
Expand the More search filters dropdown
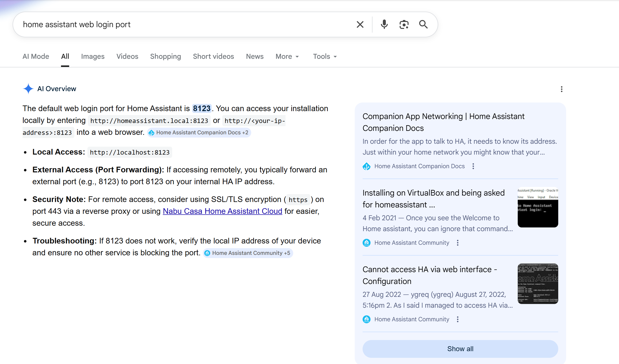[287, 57]
